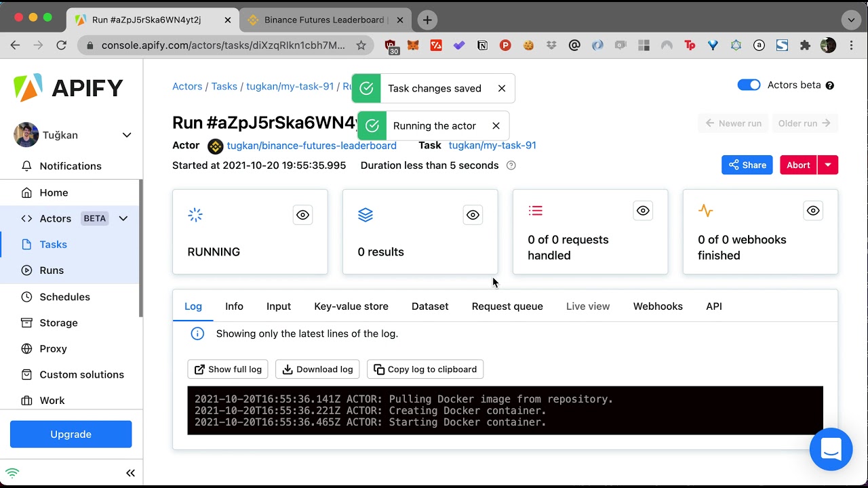Screen dimensions: 868x488
Task: Open the Dataset tab
Action: [x=430, y=306]
